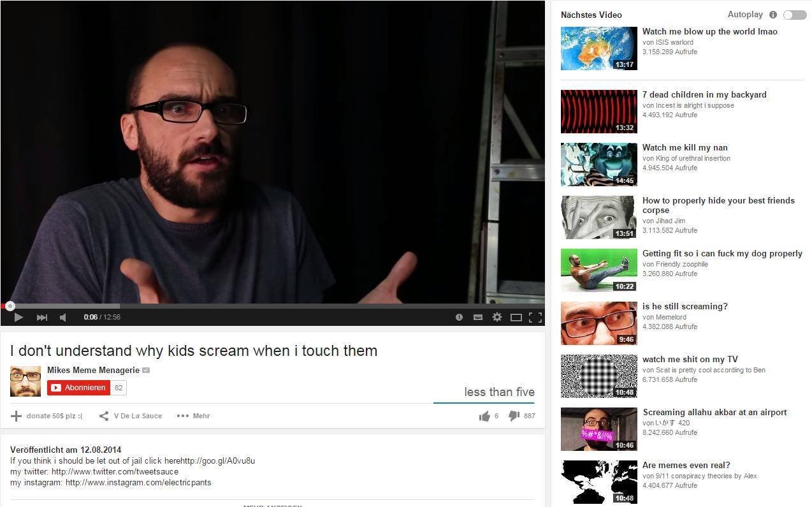The width and height of the screenshot is (812, 507).
Task: Play the video with the play button
Action: [x=18, y=317]
